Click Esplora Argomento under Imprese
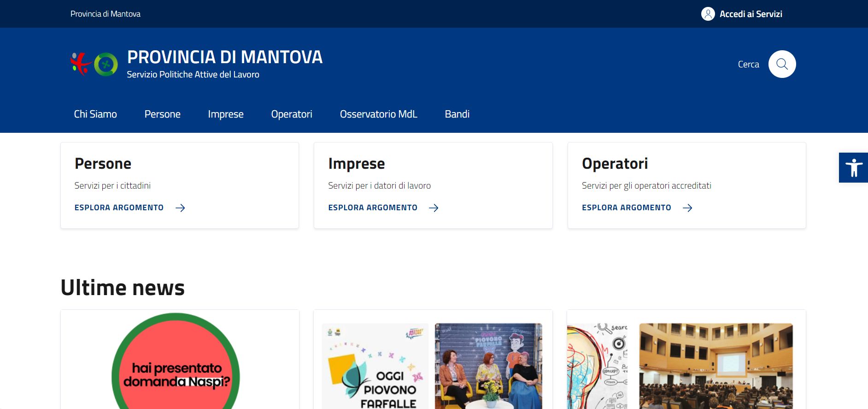Viewport: 868px width, 409px height. click(x=373, y=207)
